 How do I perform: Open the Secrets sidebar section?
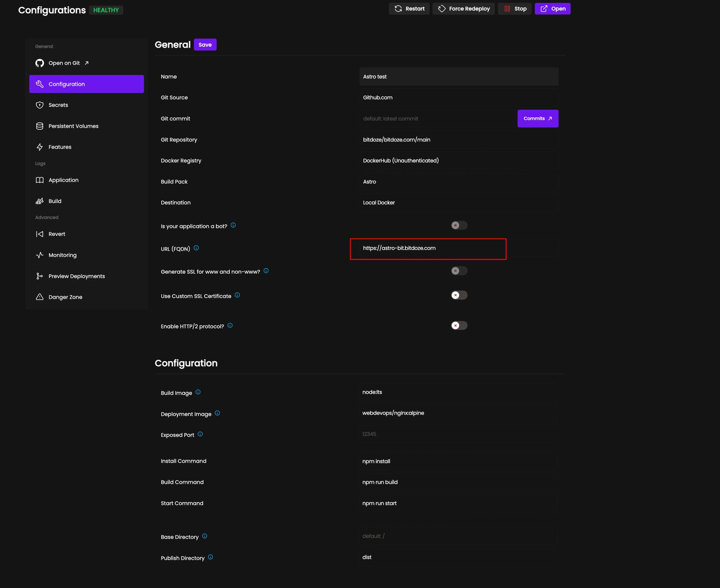tap(86, 105)
